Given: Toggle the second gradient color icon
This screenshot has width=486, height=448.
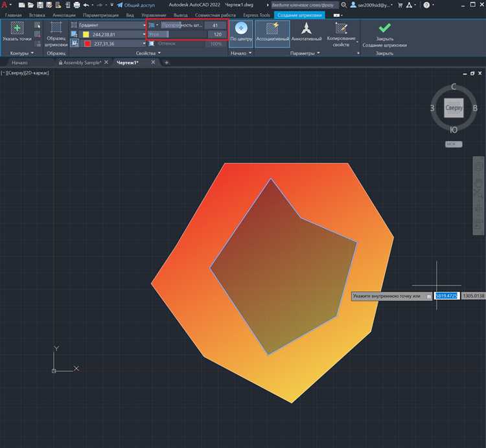Looking at the screenshot, I should [x=75, y=43].
